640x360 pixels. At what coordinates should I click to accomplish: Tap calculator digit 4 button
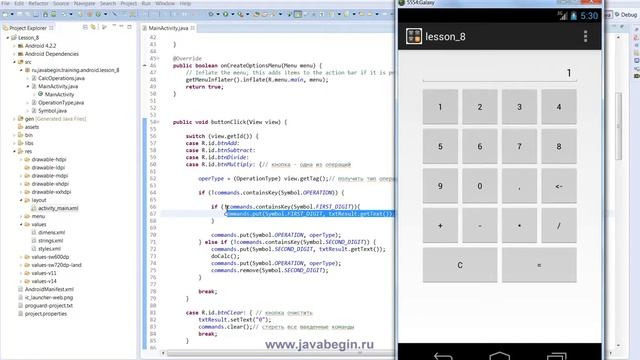pyautogui.click(x=559, y=107)
